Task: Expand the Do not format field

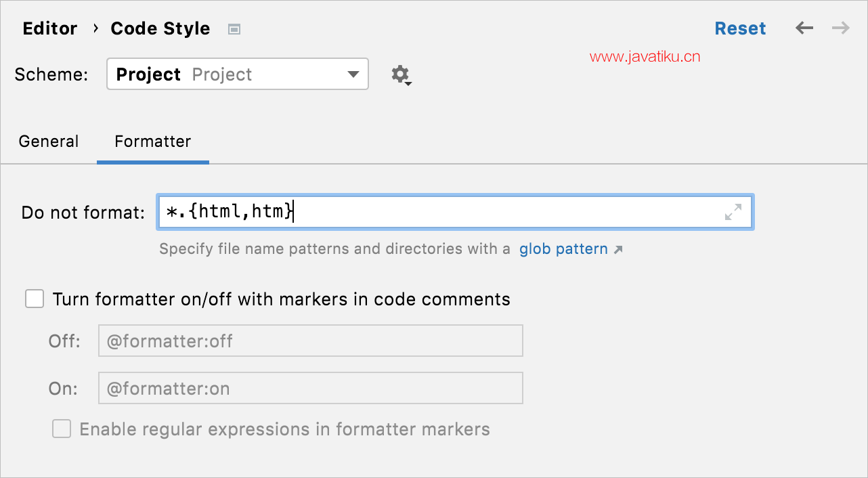Action: click(733, 212)
